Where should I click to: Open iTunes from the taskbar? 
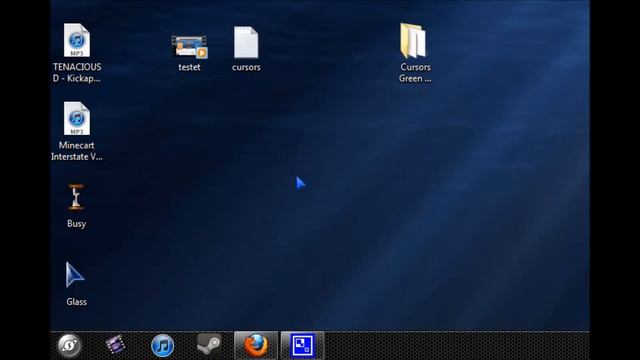162,346
